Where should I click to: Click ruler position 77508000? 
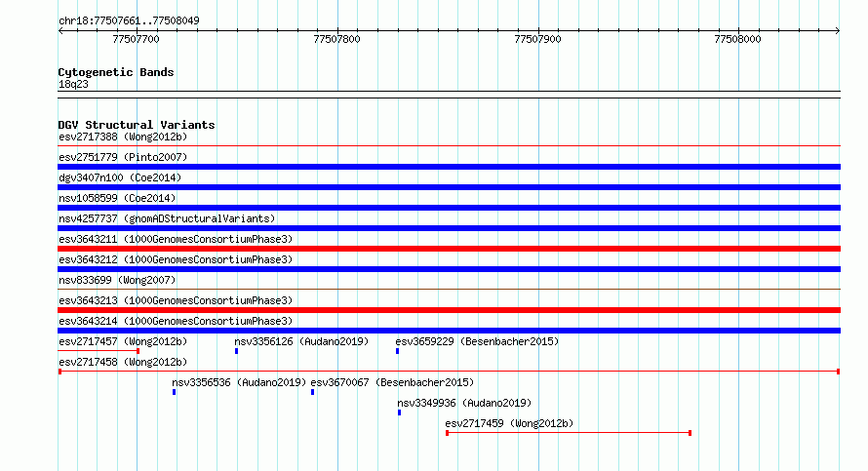coord(737,39)
